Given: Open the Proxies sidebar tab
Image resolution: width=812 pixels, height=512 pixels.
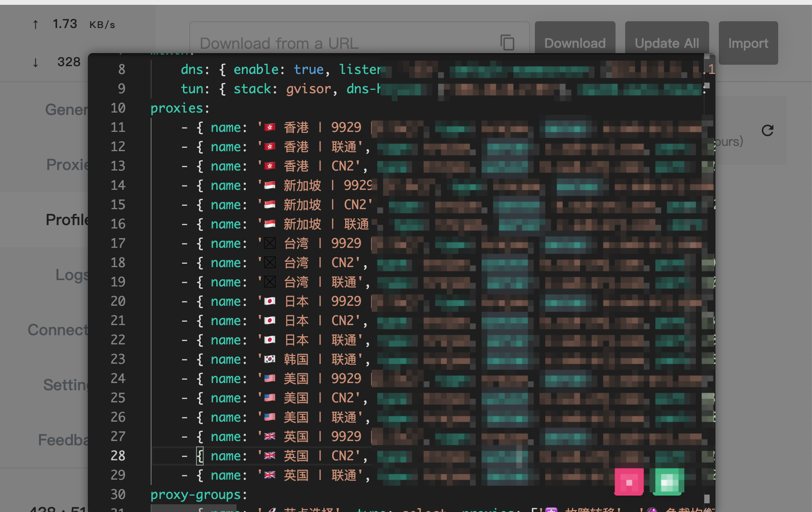Looking at the screenshot, I should tap(68, 165).
